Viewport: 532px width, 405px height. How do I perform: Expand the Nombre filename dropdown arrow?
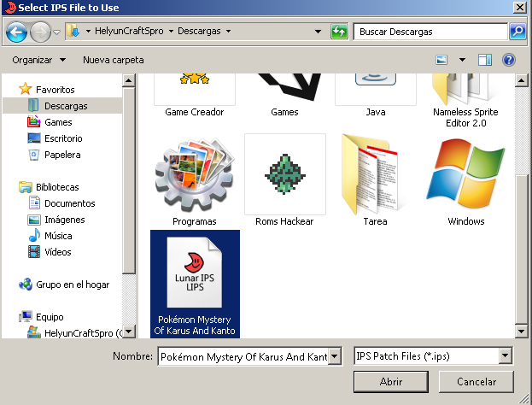(x=336, y=355)
